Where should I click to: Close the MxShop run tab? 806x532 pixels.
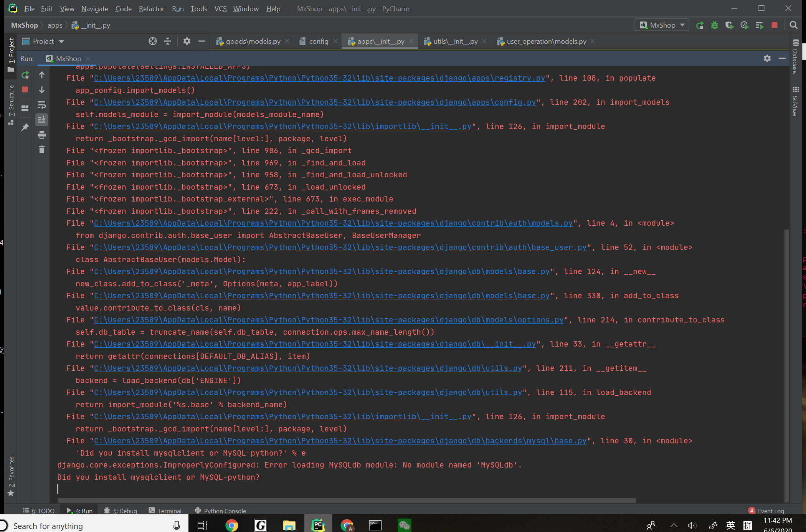click(x=88, y=58)
